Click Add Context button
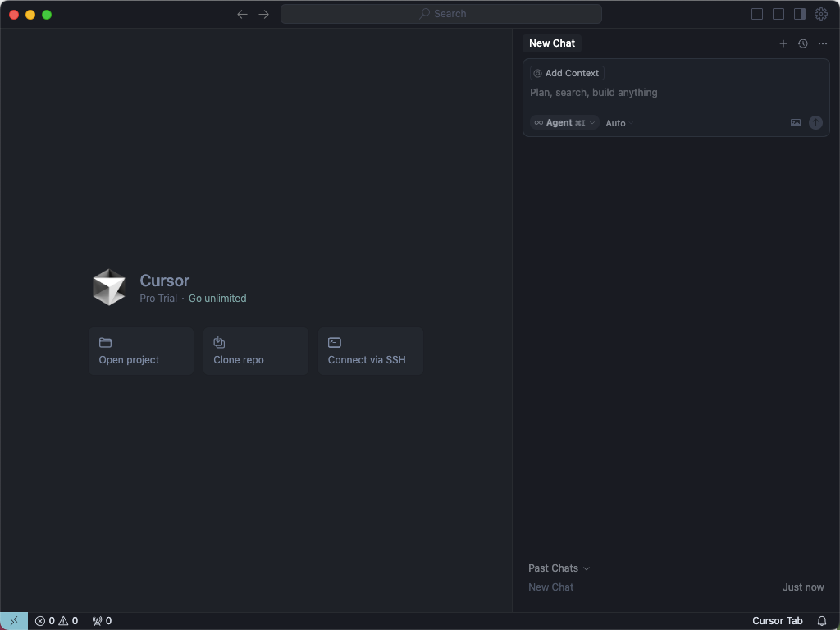The width and height of the screenshot is (840, 630). (567, 73)
